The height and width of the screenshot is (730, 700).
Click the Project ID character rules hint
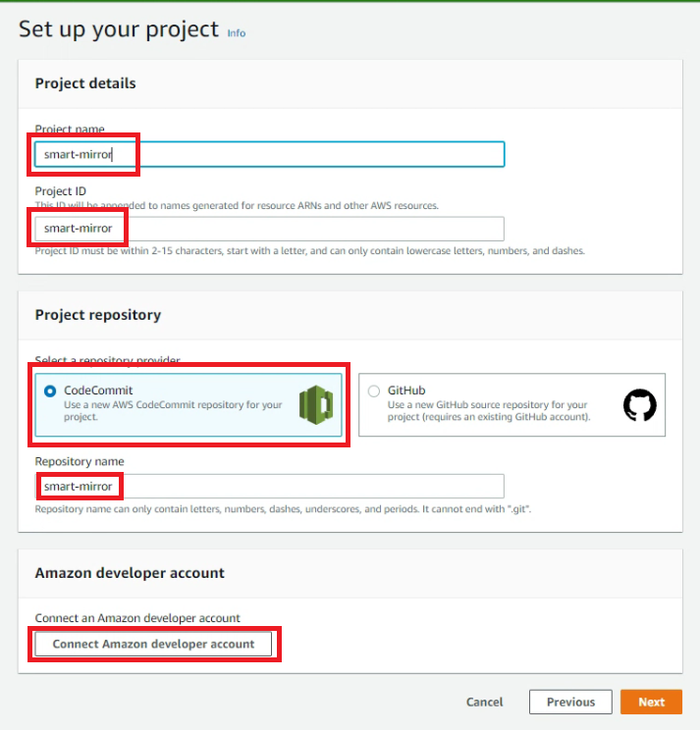[x=309, y=251]
